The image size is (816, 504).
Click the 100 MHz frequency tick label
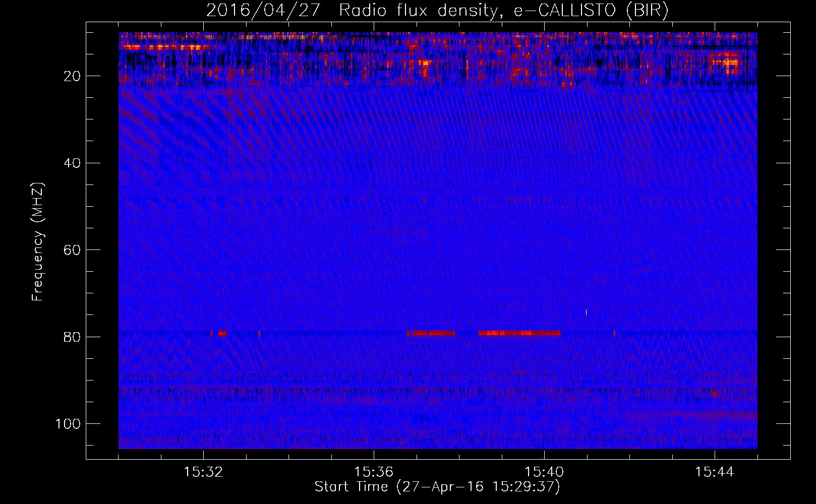click(68, 424)
